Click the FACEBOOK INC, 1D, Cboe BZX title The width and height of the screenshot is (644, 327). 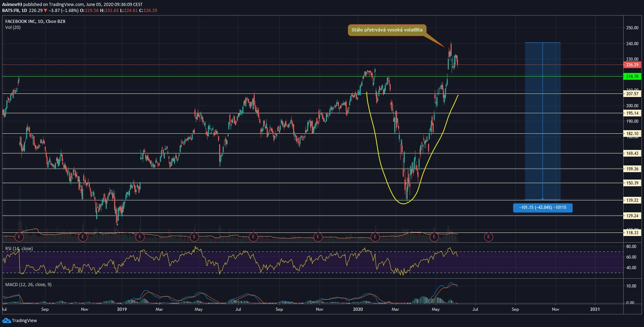click(x=35, y=22)
